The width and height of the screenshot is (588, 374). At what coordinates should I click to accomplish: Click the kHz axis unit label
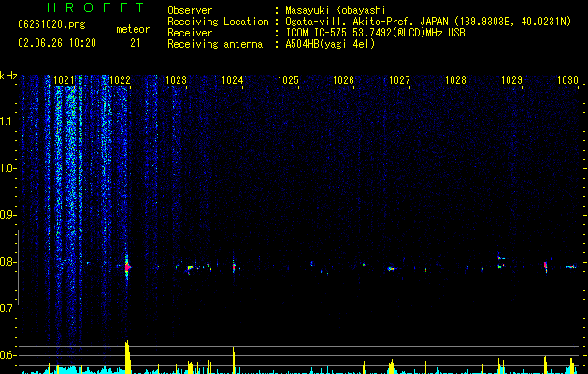tap(8, 76)
